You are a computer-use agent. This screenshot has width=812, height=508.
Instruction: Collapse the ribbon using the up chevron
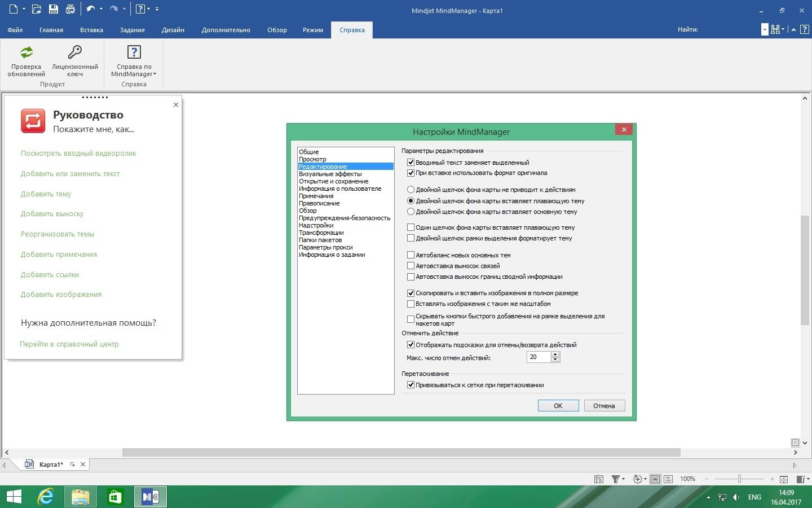point(793,30)
